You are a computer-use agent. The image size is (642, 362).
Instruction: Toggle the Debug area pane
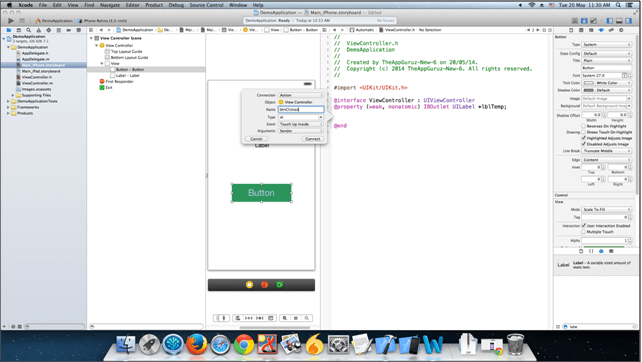[619, 20]
